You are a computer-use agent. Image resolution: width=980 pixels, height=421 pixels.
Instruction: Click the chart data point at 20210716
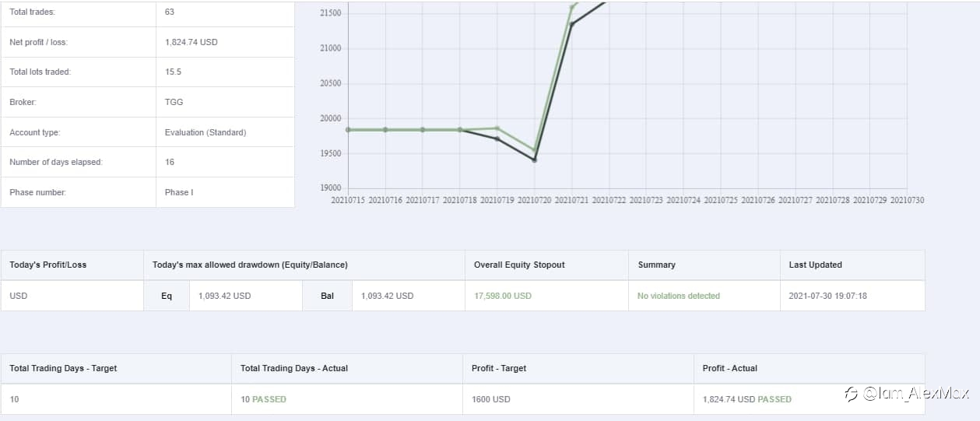click(385, 130)
